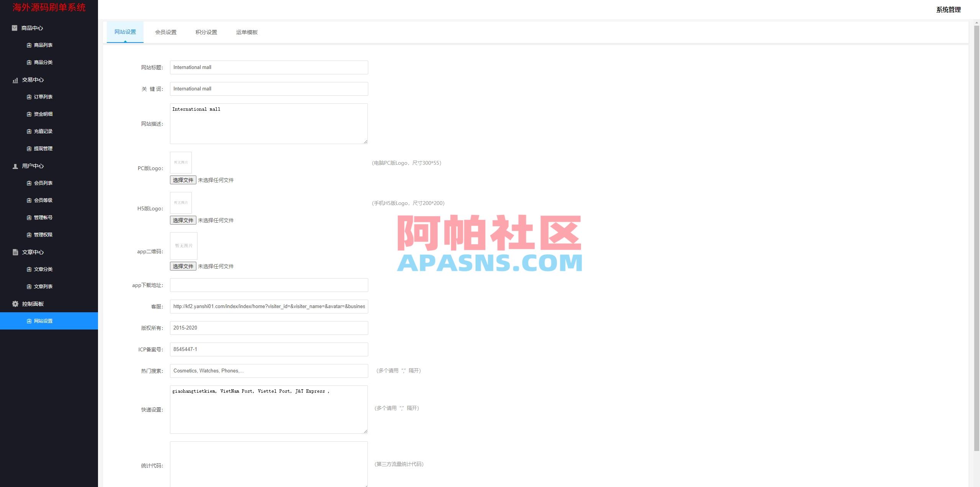Click the 会员列表 sidebar icon

coord(29,183)
